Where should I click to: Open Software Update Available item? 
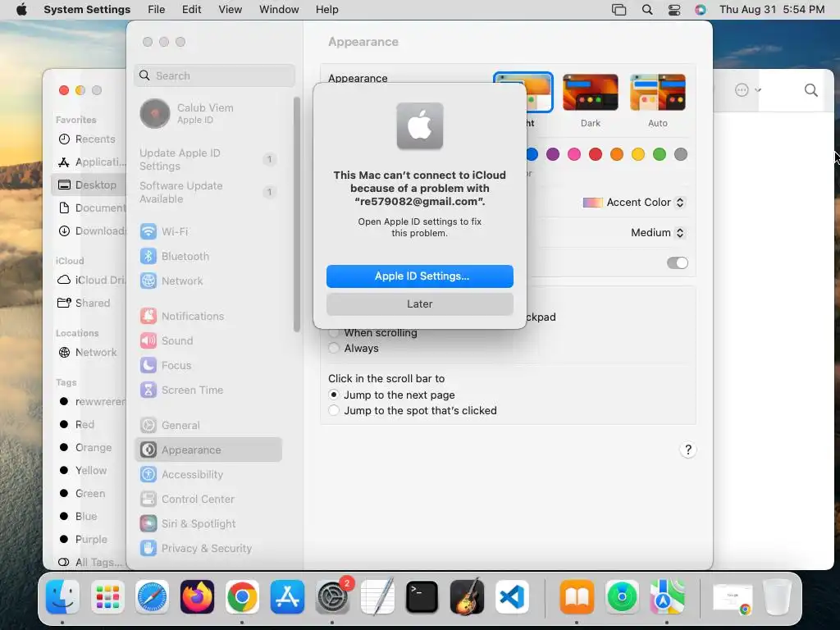(208, 192)
